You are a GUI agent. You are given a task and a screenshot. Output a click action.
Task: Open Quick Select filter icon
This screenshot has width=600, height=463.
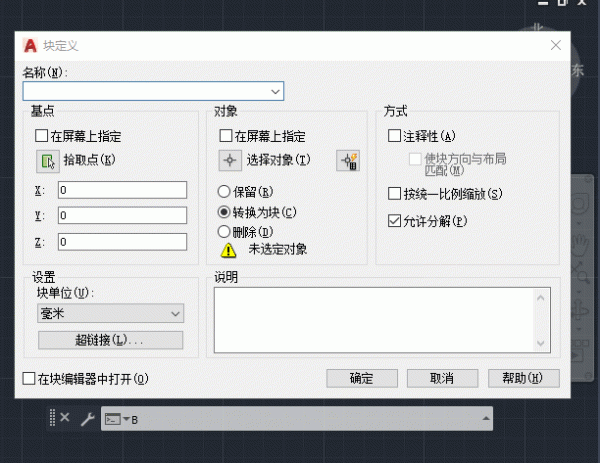348,160
